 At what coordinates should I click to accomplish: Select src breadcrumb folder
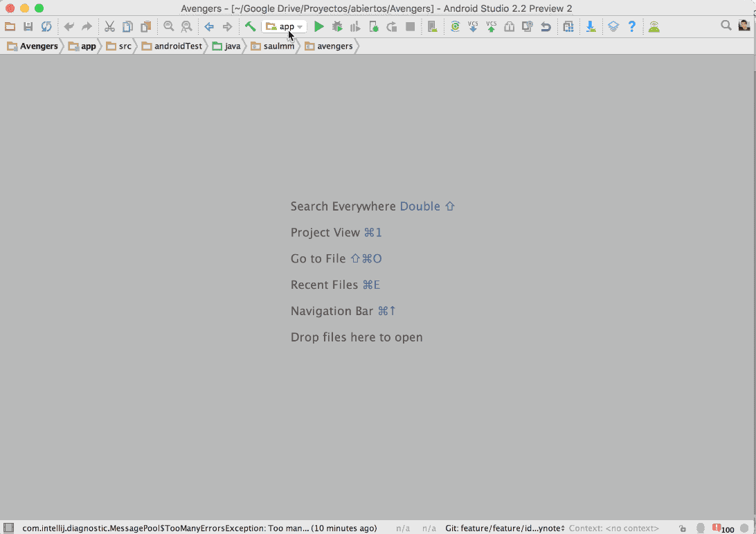[119, 46]
